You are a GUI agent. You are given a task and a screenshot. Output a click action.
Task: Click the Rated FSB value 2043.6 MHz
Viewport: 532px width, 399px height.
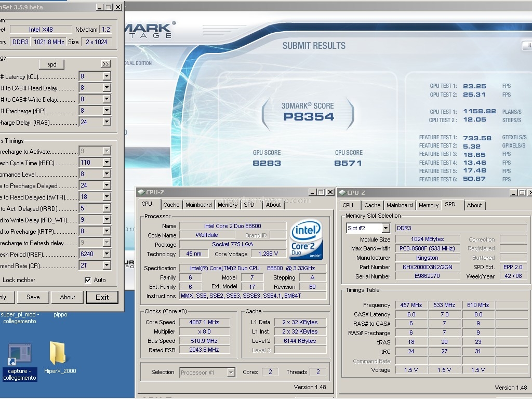click(x=204, y=350)
